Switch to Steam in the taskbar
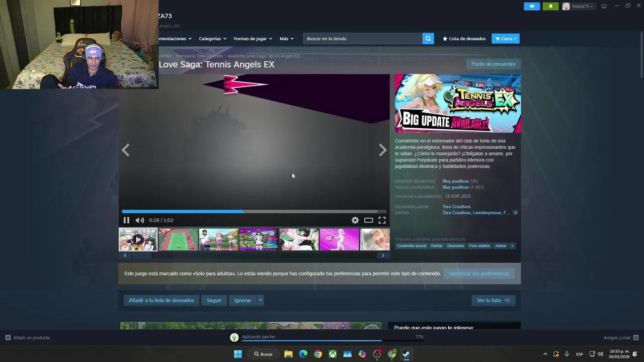The height and width of the screenshot is (362, 644). point(406,354)
